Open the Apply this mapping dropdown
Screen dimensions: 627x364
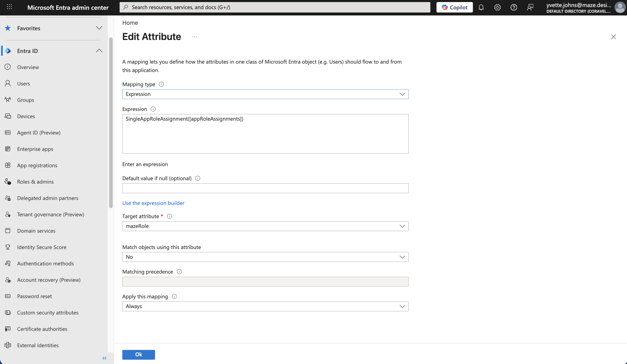pos(265,306)
